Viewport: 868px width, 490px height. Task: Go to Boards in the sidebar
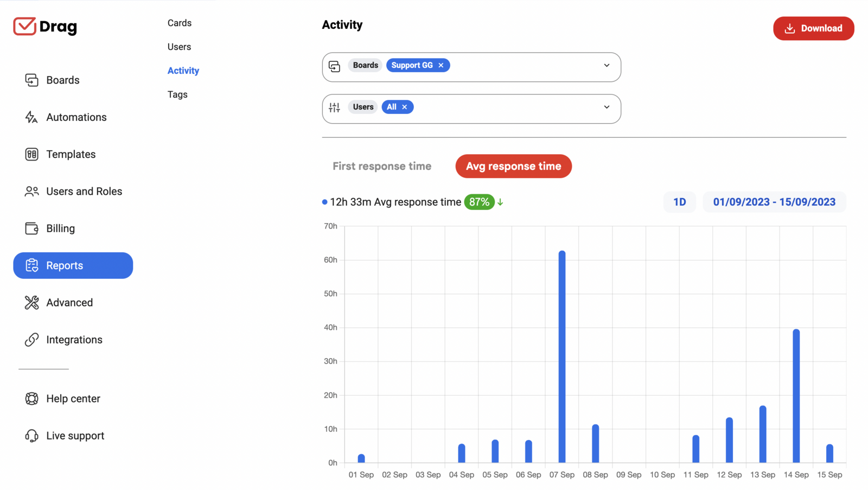pyautogui.click(x=73, y=80)
